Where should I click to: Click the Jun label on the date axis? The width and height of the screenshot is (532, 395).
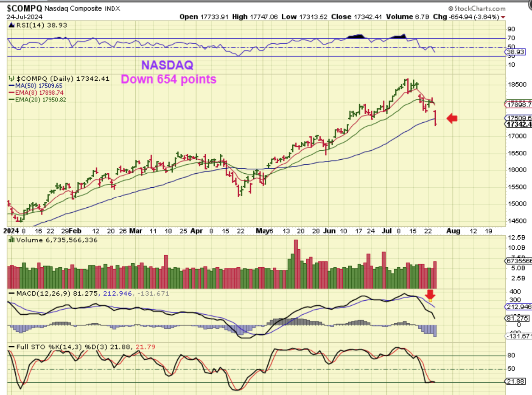pyautogui.click(x=329, y=231)
